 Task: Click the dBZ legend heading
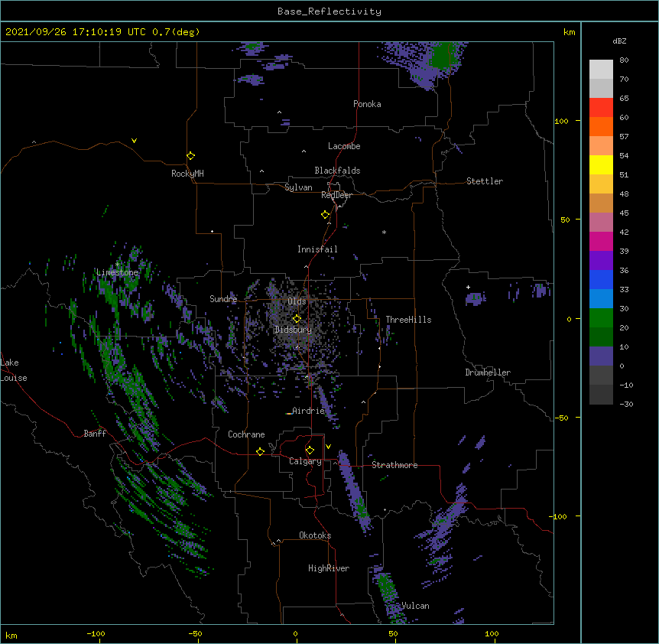pos(619,41)
